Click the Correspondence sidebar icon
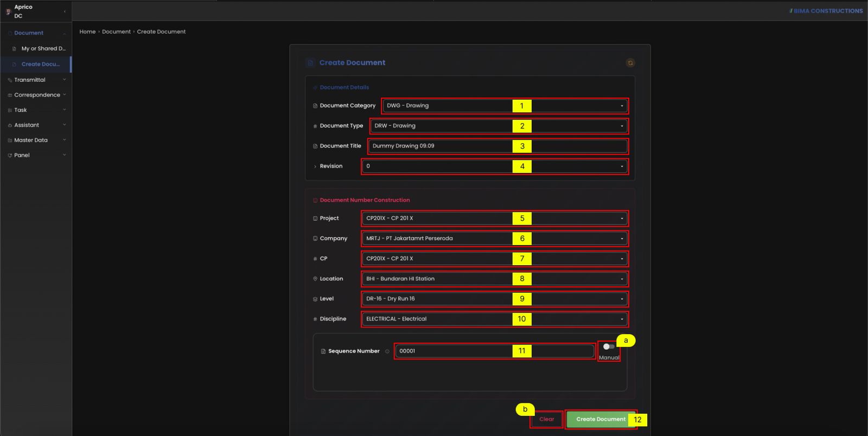This screenshot has width=868, height=436. pyautogui.click(x=10, y=95)
